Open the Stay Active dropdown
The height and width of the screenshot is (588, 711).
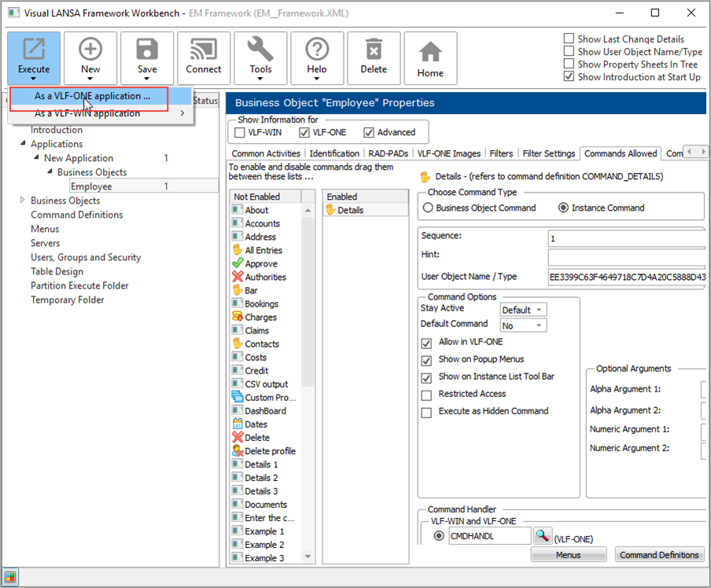click(x=523, y=310)
